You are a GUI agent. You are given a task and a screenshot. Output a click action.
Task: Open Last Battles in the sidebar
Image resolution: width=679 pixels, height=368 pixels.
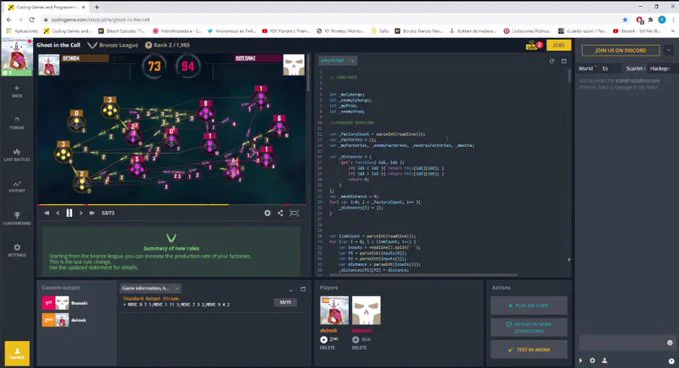coord(17,155)
